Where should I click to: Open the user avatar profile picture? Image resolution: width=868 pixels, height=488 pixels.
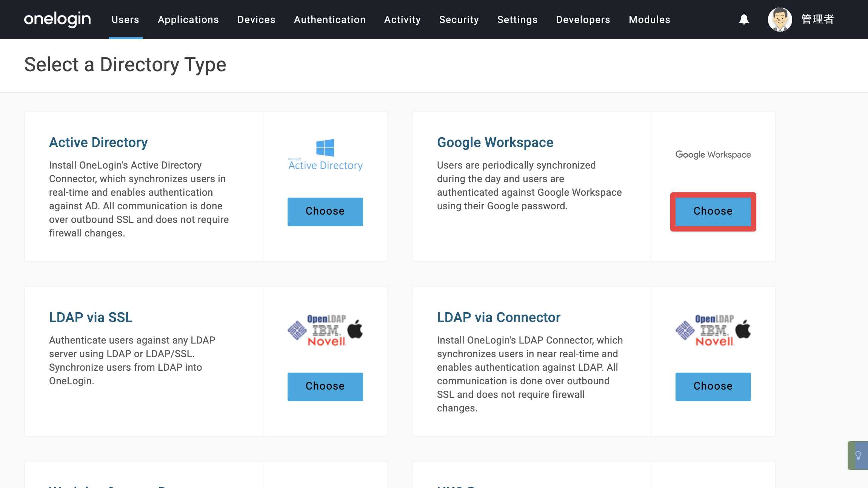(780, 19)
